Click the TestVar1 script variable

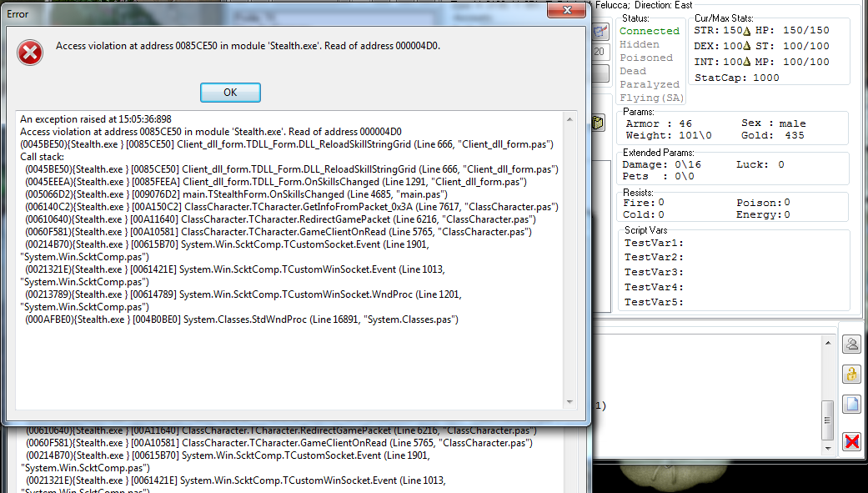click(x=654, y=243)
